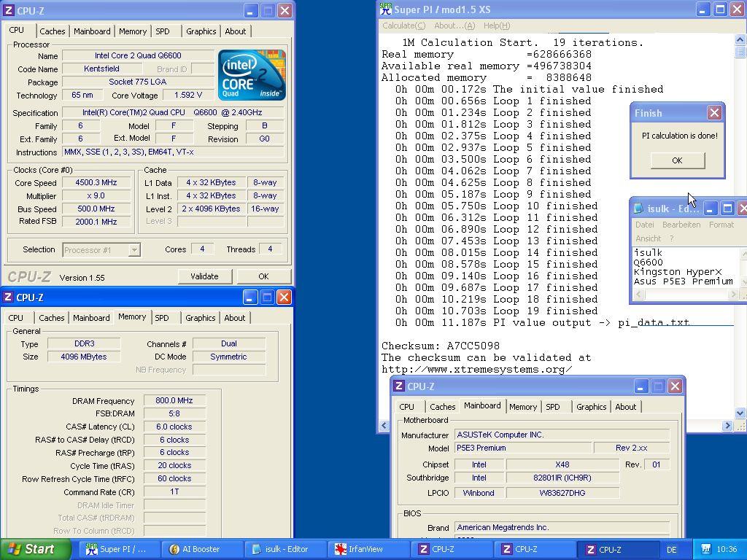Image resolution: width=747 pixels, height=560 pixels.
Task: Open the Graphics tab in the top CPU-Z window
Action: click(201, 31)
